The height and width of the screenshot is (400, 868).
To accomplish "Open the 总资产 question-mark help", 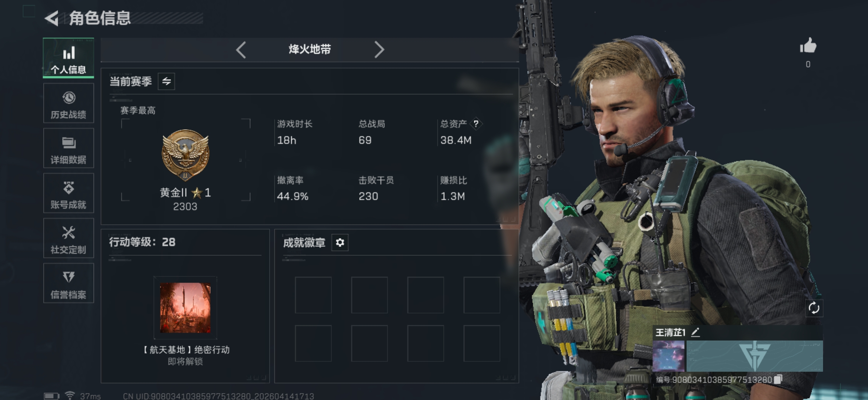I will (476, 124).
